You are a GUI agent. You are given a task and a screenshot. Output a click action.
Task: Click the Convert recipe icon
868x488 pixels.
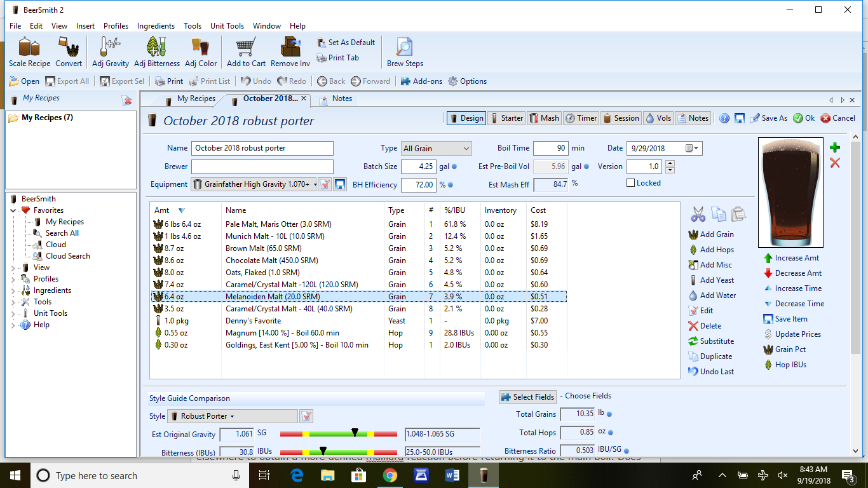click(69, 51)
